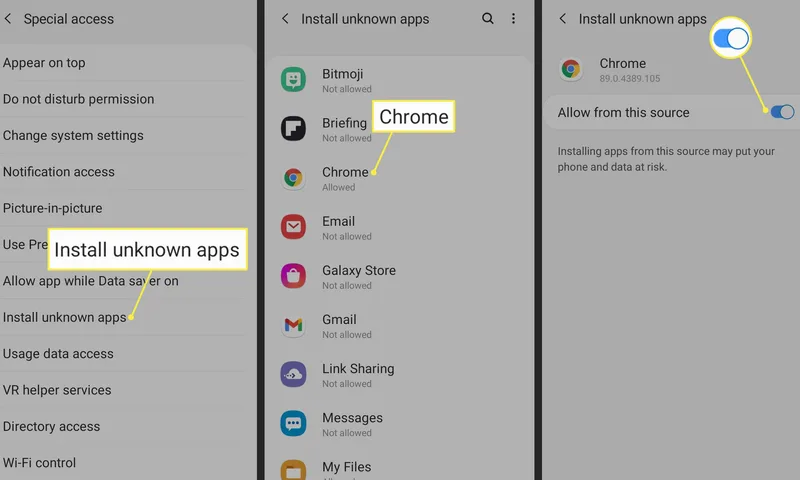The image size is (800, 480).
Task: Select Bitmoji app name in list
Action: [342, 74]
